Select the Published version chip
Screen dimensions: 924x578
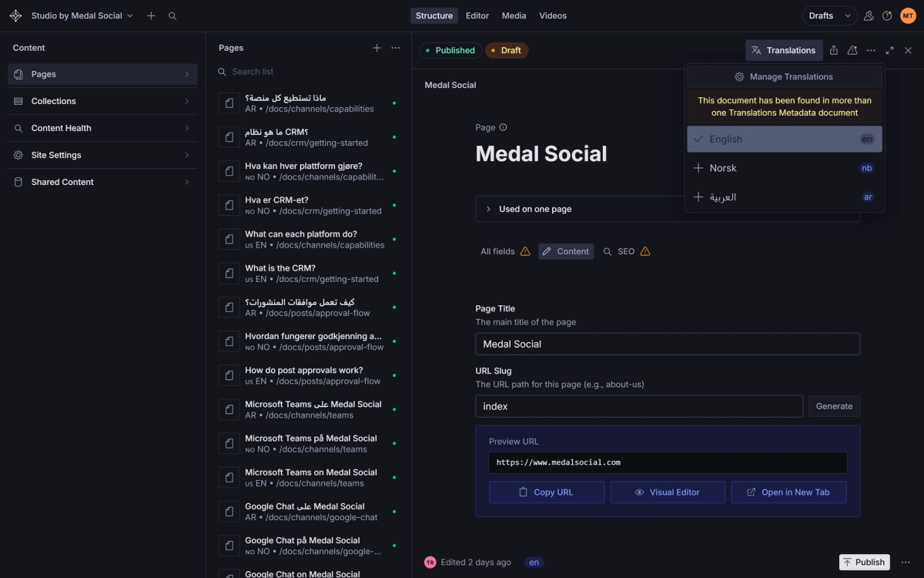click(x=450, y=50)
